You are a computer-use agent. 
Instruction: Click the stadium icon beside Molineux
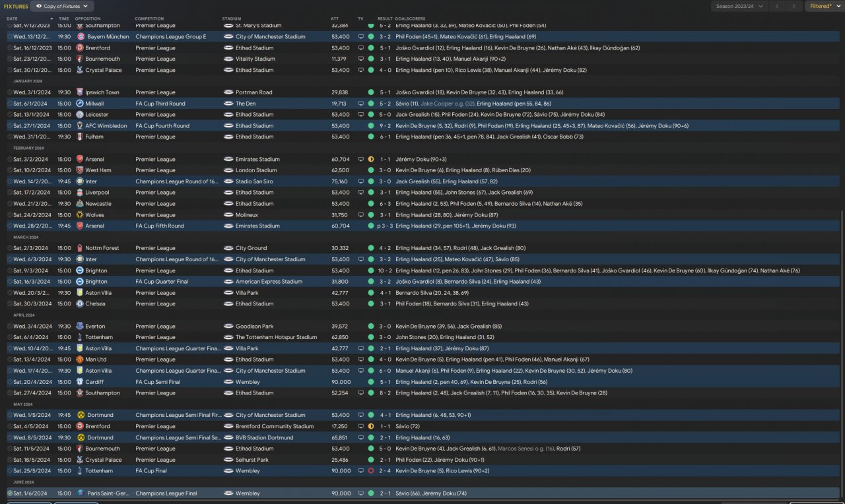(x=229, y=215)
